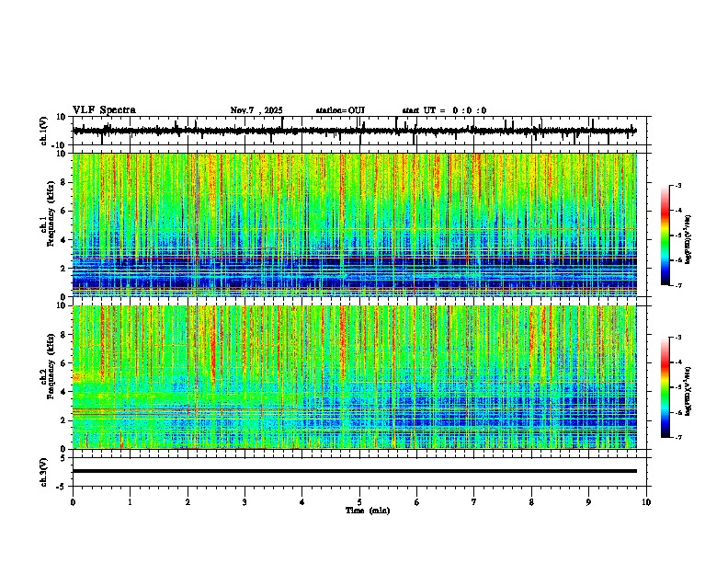Click the ch.2 PSD color scale bar
This screenshot has width=728, height=563.
[x=665, y=387]
